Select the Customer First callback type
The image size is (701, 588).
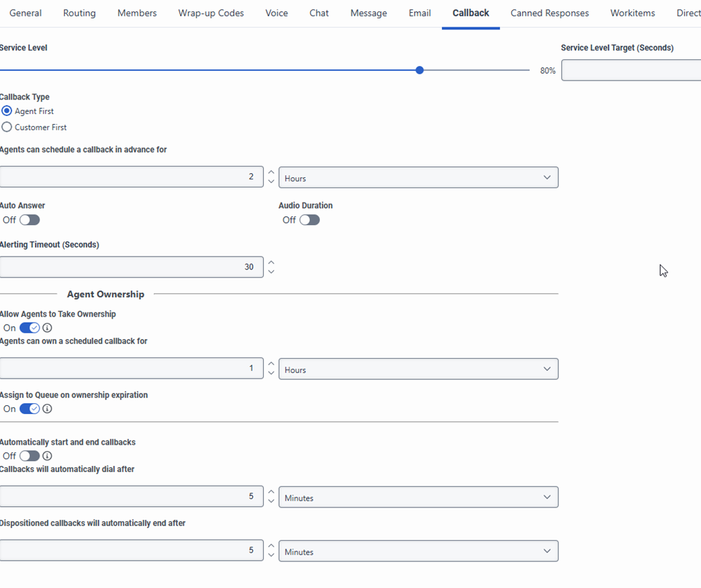click(x=7, y=127)
